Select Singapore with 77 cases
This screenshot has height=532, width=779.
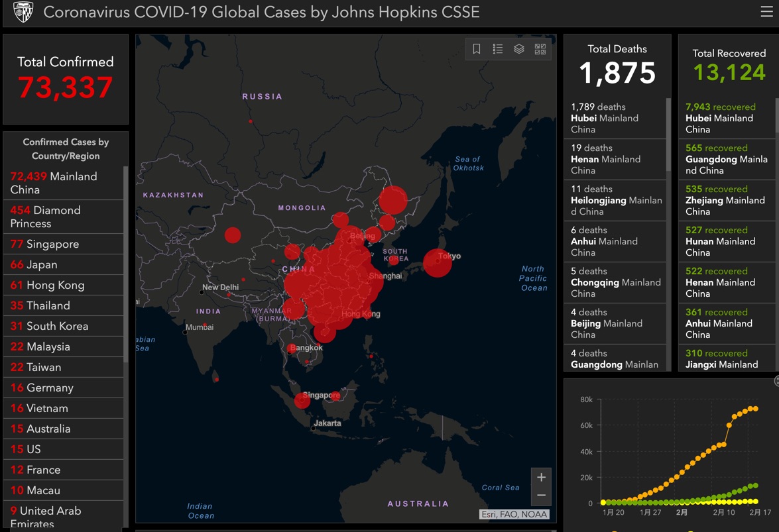pos(63,244)
